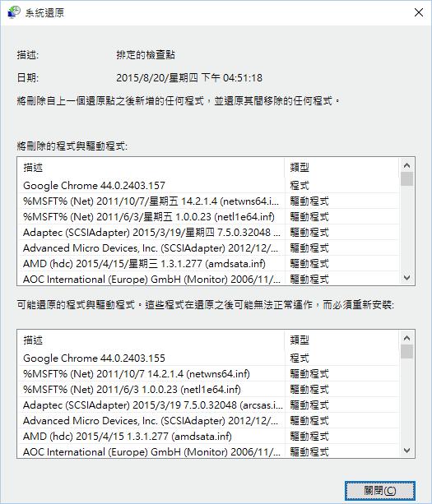Select Adaptec row dated 2015/3/19/星期四
This screenshot has width=432, height=504.
coord(208,233)
